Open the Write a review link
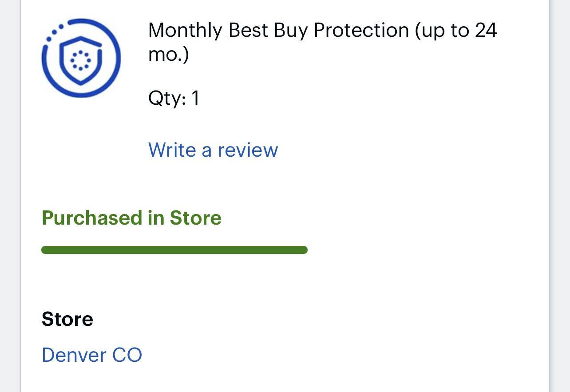 pyautogui.click(x=213, y=150)
